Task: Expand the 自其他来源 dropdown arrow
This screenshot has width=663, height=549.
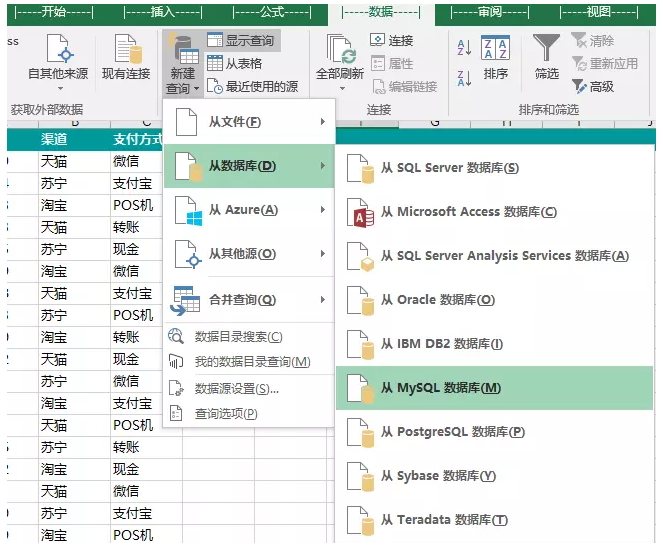Action: click(60, 88)
